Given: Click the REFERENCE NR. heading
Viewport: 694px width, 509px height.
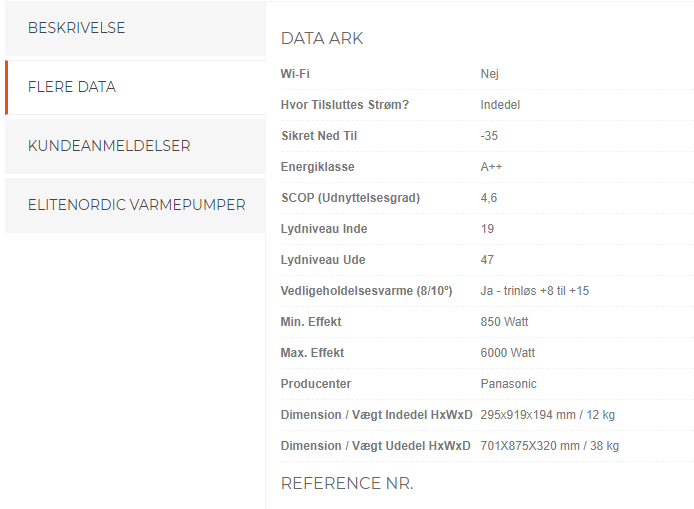Looking at the screenshot, I should (347, 483).
